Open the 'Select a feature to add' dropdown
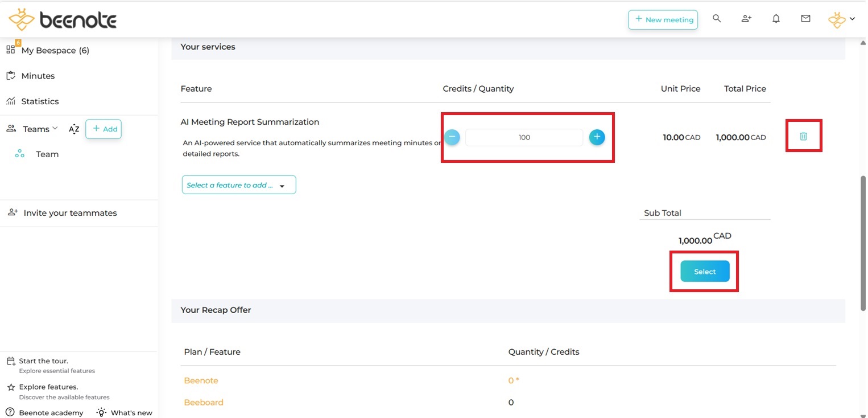 click(x=239, y=185)
